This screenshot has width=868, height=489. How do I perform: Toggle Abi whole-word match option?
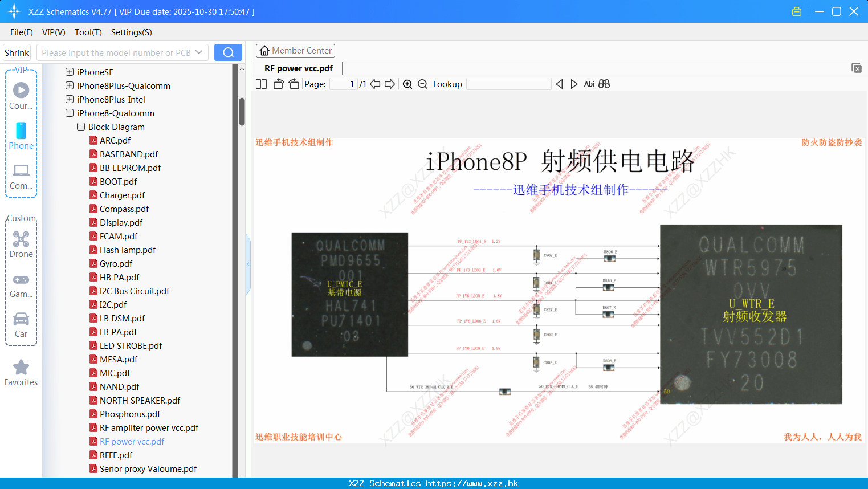point(589,84)
